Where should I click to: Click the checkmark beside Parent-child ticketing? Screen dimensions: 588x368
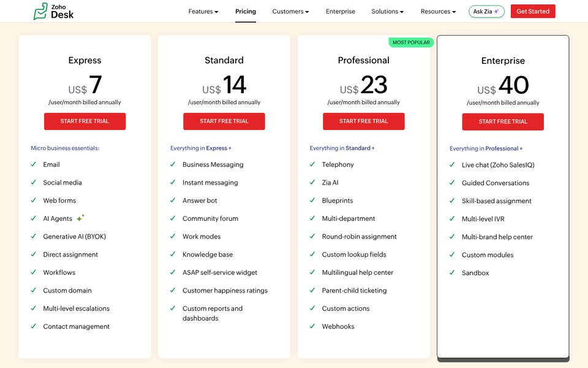pos(312,290)
